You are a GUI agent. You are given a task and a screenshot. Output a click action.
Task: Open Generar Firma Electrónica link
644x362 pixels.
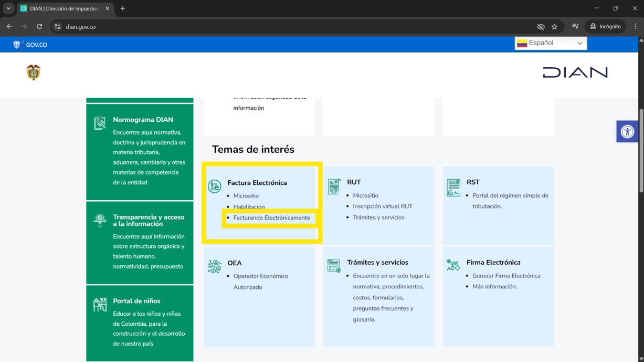point(506,276)
